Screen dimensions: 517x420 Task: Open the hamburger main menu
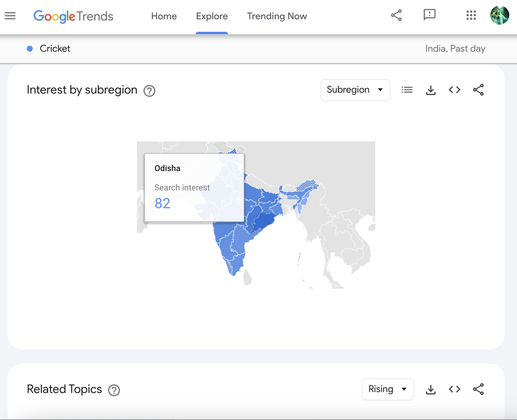click(10, 16)
